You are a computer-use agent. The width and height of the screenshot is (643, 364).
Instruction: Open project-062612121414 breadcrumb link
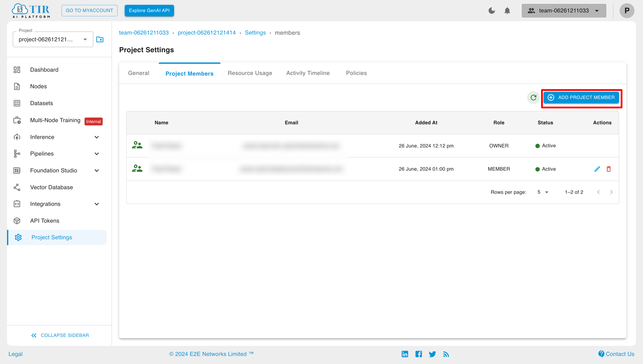(x=207, y=33)
